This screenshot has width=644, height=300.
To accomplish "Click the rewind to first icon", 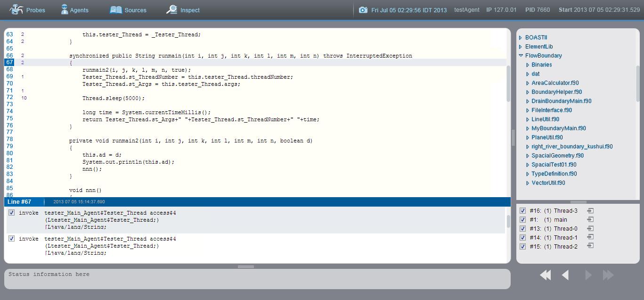I will pos(546,275).
